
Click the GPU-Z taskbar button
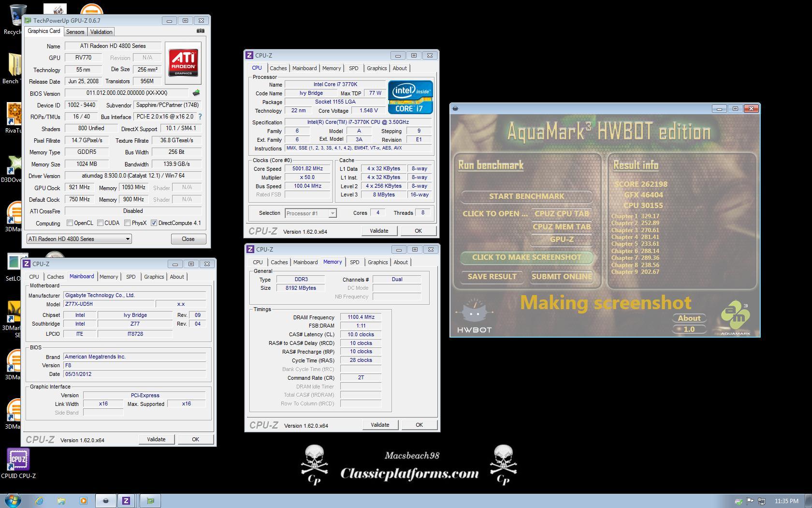coord(150,501)
